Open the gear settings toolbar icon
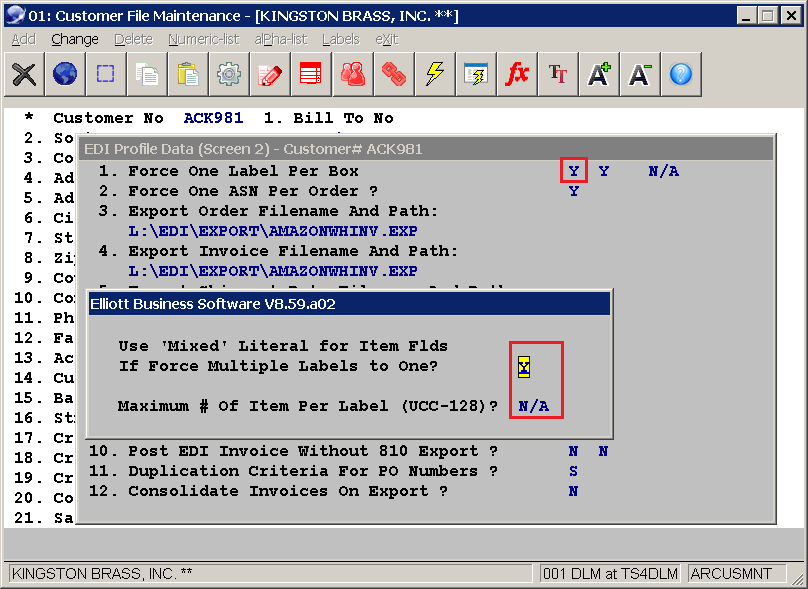Image resolution: width=808 pixels, height=589 pixels. point(229,74)
